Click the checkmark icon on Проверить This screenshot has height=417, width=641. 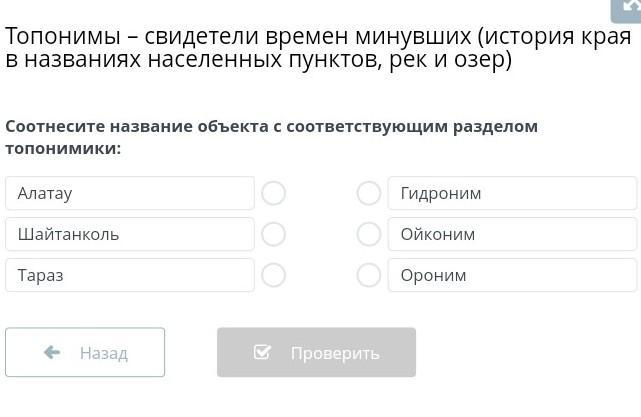point(263,352)
